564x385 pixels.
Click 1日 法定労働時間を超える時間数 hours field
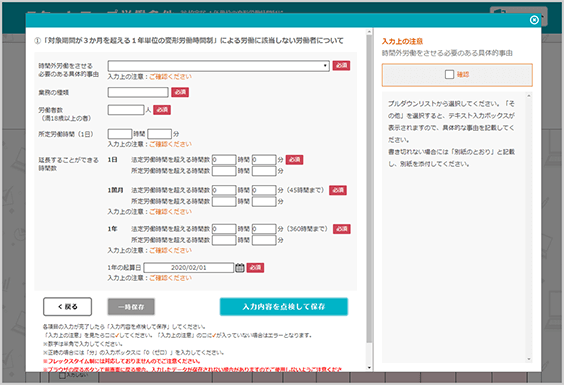[x=224, y=160]
